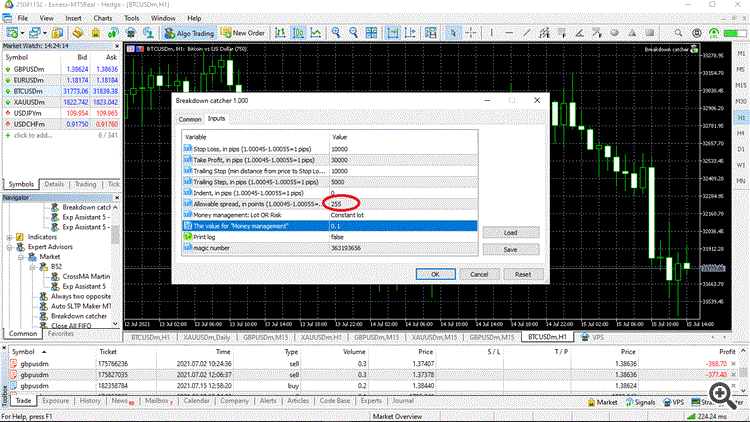Select the trendline drawing tool
750x422 pixels.
point(526,33)
